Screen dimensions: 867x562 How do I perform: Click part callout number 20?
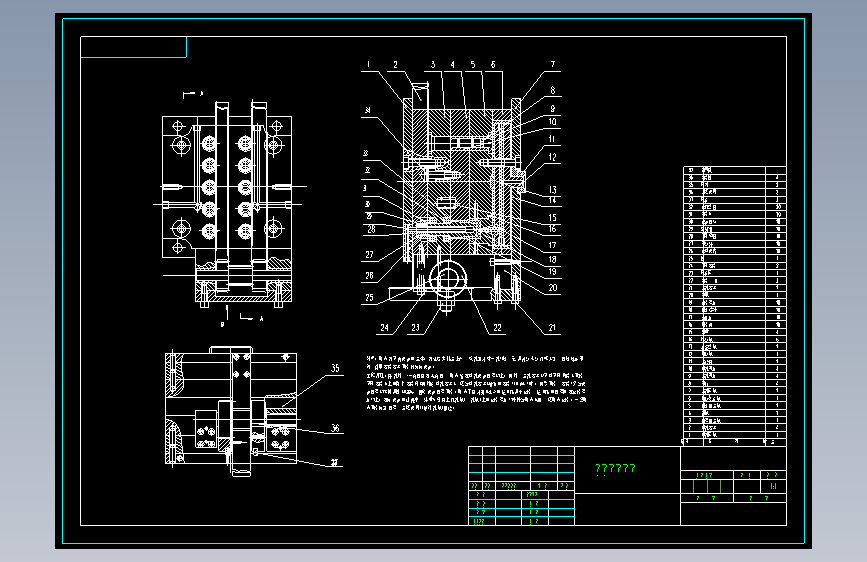(x=553, y=288)
